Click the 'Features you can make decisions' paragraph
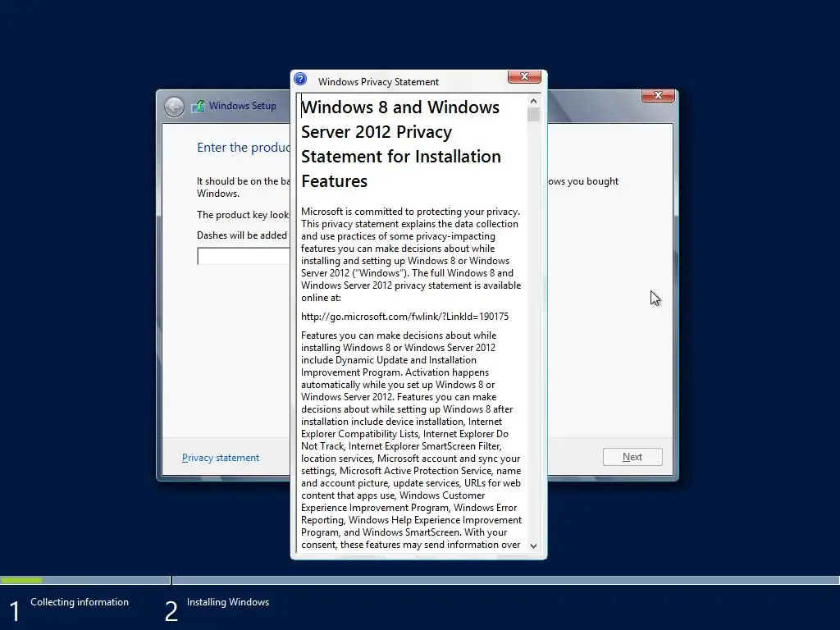This screenshot has height=630, width=840. pyautogui.click(x=411, y=440)
